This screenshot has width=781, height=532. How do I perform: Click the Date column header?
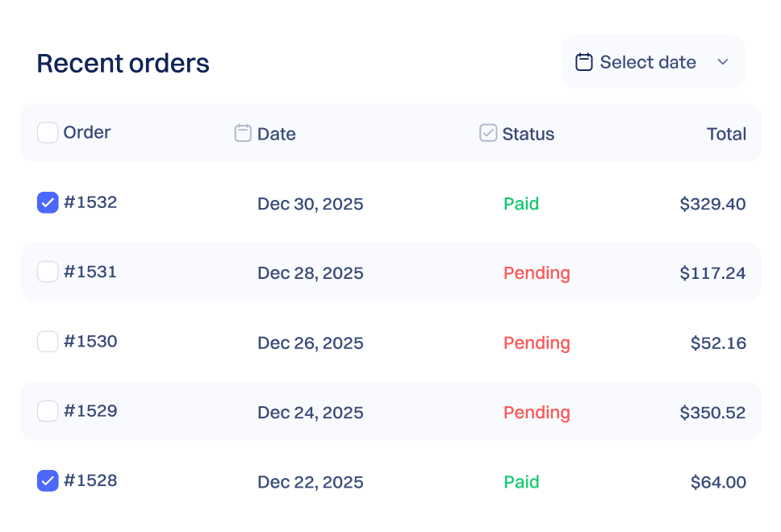coord(277,134)
